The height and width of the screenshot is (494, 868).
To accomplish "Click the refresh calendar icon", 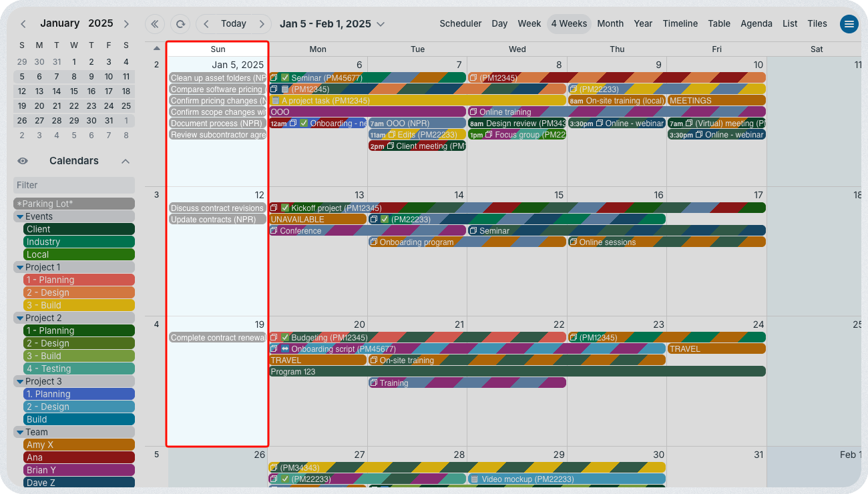I will tap(180, 24).
